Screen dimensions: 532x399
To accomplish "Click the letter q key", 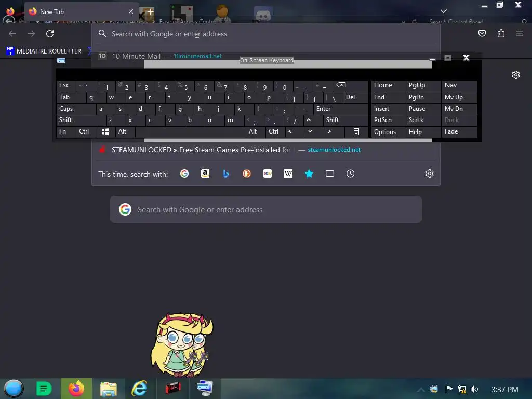I will (x=96, y=97).
